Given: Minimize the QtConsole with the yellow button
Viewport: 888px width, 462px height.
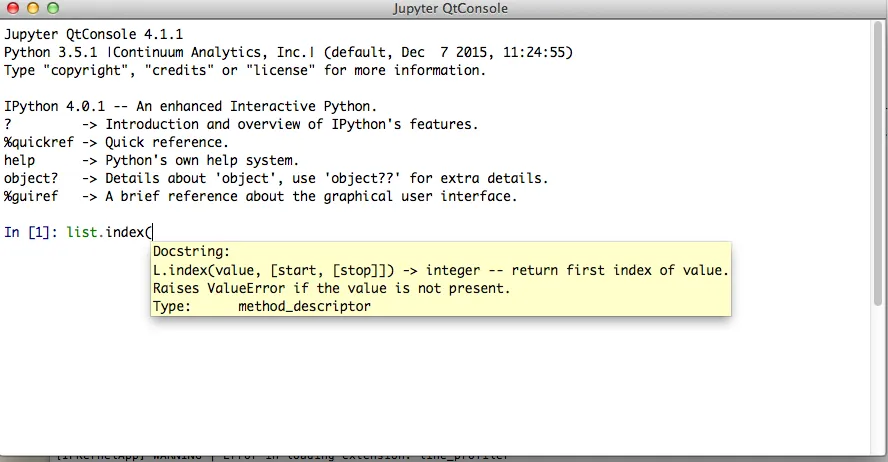Looking at the screenshot, I should pos(32,8).
